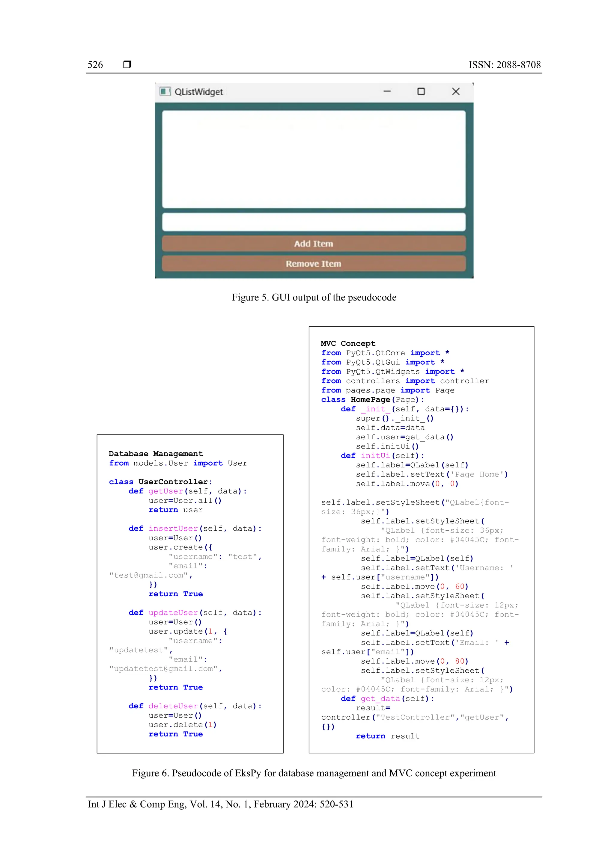Click the self.user=get_data() line
The image size is (614, 868).
(x=405, y=437)
